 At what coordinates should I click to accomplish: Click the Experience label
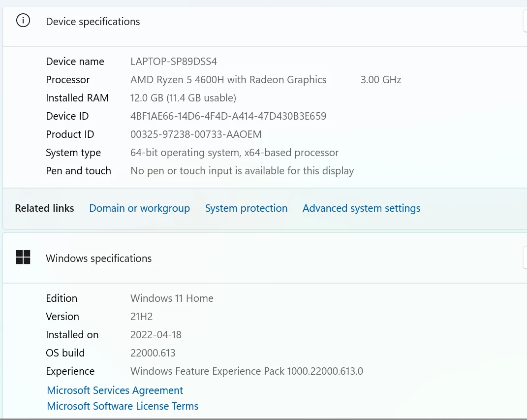click(x=70, y=371)
